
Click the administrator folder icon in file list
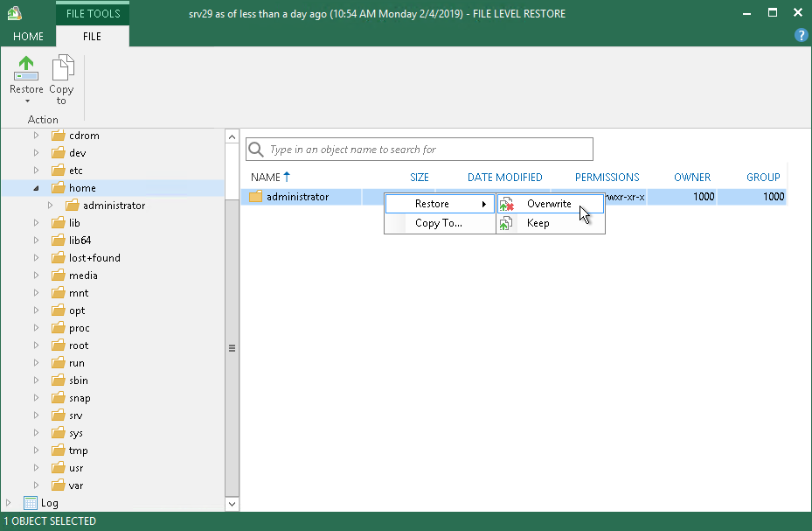256,197
